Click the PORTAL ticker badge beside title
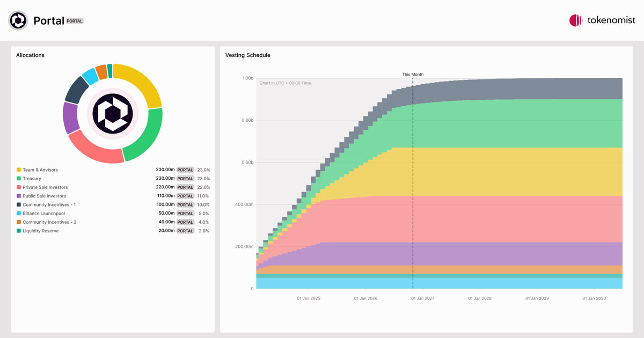 (75, 21)
